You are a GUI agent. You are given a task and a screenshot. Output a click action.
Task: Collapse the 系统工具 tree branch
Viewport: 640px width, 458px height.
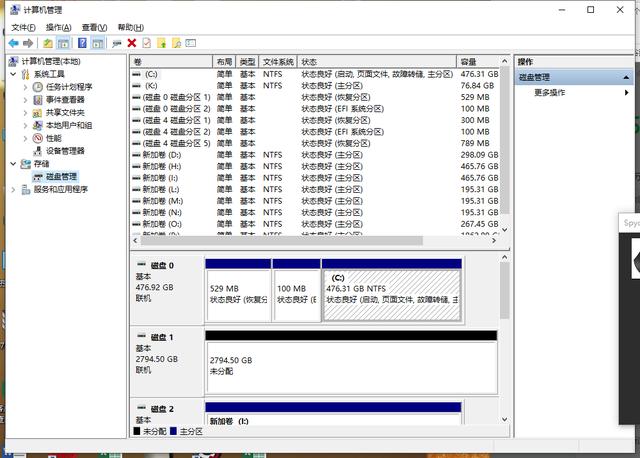13,74
